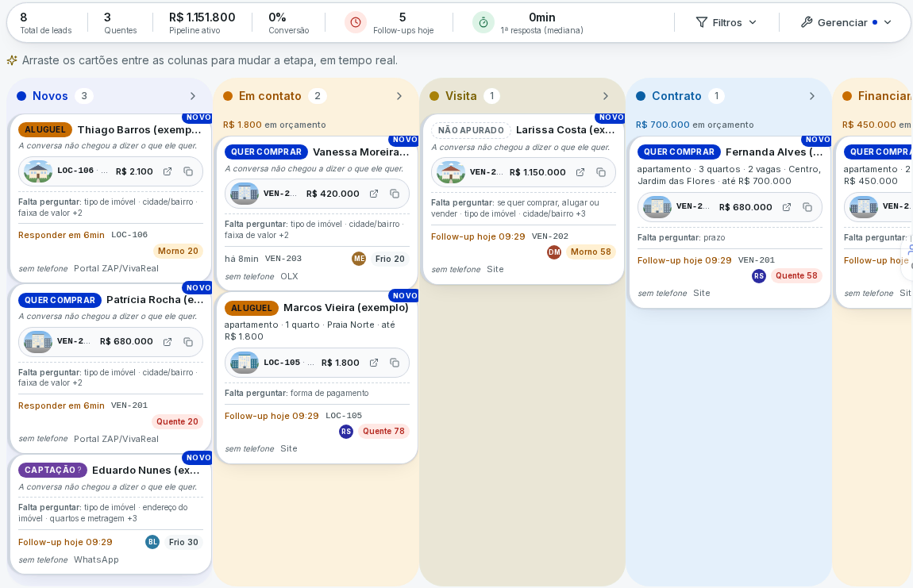Copy property in Larissa Costa card
Image resolution: width=913 pixels, height=588 pixels.
601,172
